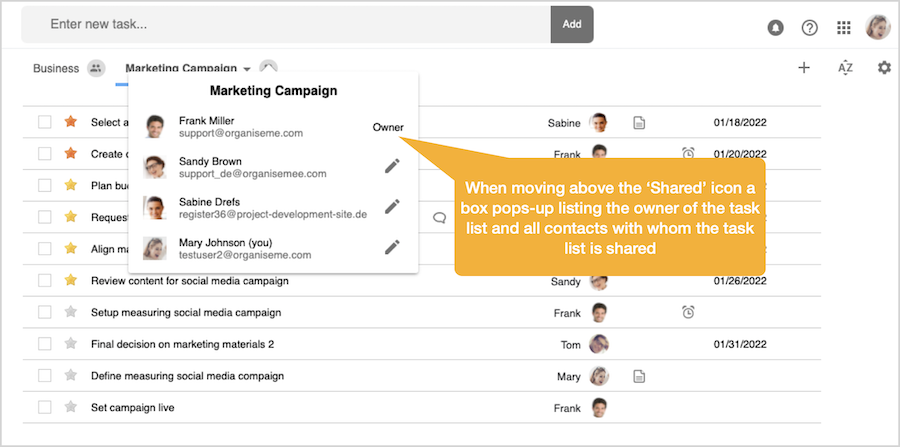Screen dimensions: 900x447
Task: Open the apps grid icon
Action: (x=844, y=28)
